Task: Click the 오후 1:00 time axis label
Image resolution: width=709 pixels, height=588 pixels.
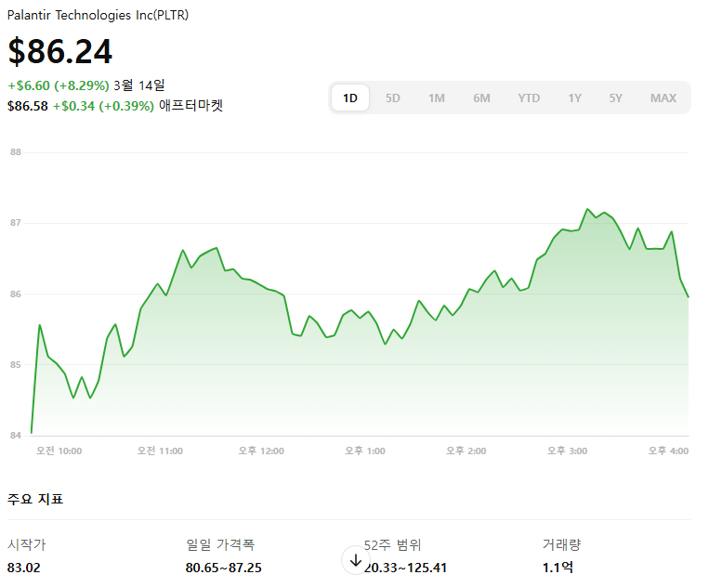Action: [365, 451]
